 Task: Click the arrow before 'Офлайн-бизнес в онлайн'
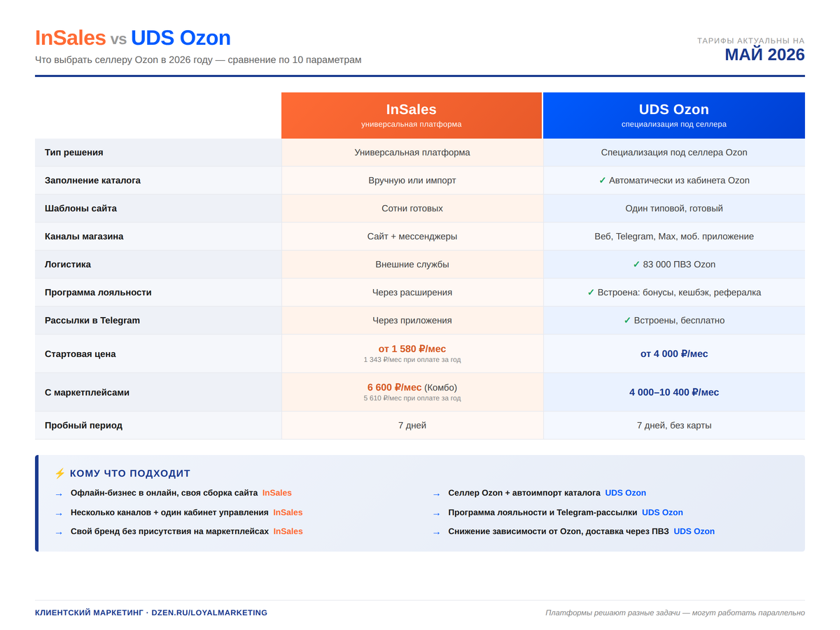59,494
